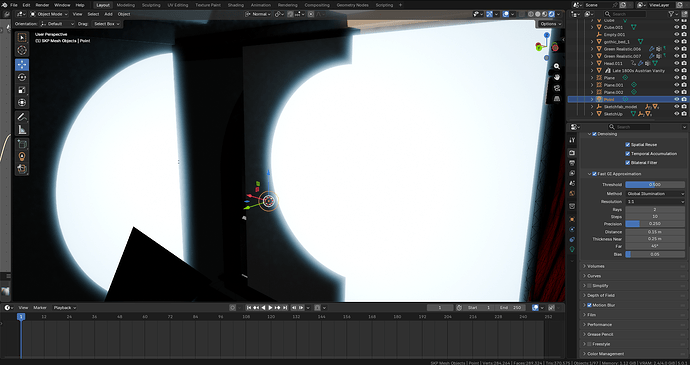Uncheck Temporal Accumulation
This screenshot has height=365, width=690.
coord(628,154)
